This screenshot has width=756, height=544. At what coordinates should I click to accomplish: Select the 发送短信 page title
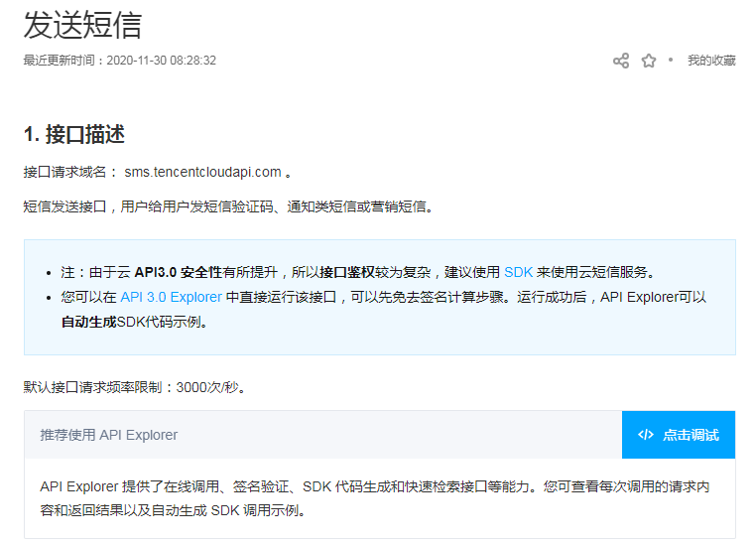pyautogui.click(x=82, y=25)
